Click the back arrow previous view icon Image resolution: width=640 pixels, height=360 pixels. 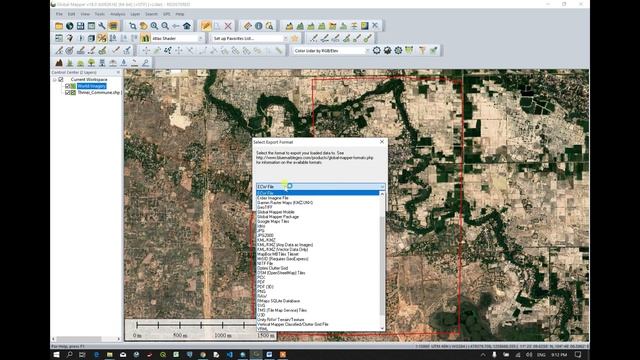pyautogui.click(x=176, y=26)
